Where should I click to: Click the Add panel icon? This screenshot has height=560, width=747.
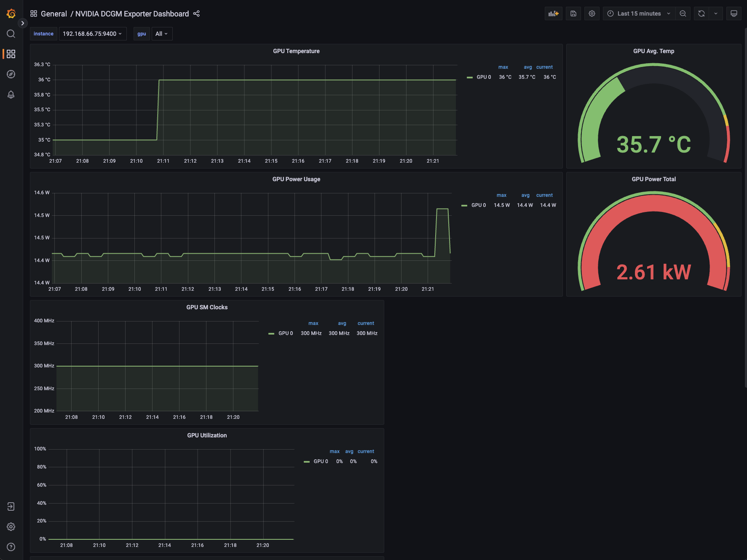(553, 13)
